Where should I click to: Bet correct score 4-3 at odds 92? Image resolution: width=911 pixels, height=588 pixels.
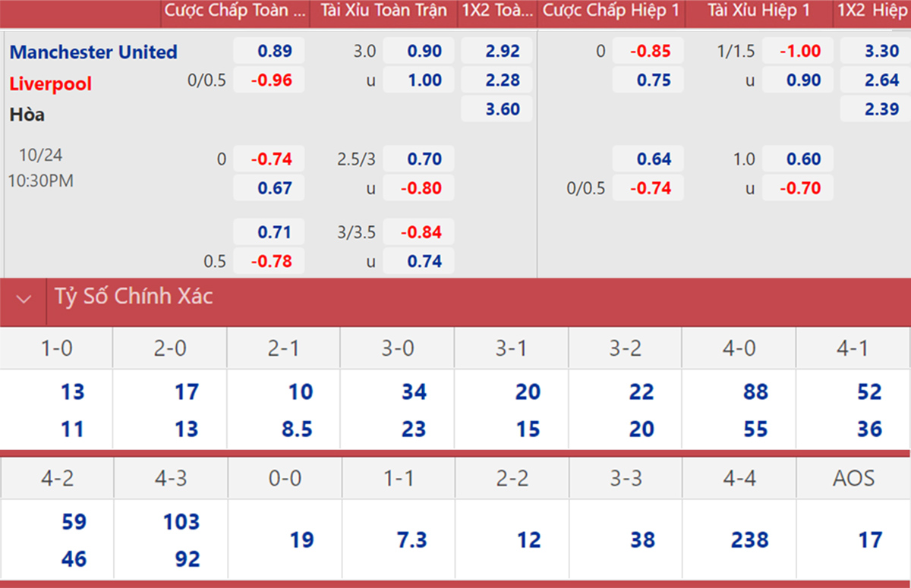(x=186, y=559)
